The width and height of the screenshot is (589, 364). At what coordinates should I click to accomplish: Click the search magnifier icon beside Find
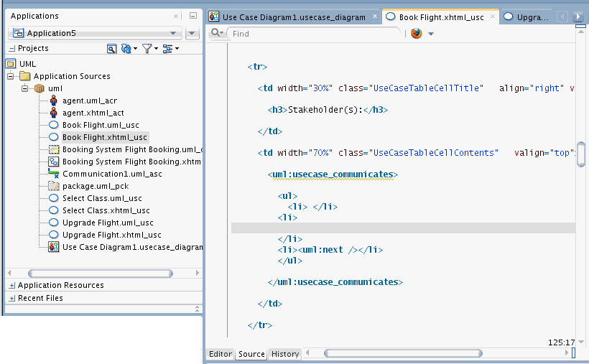(215, 33)
